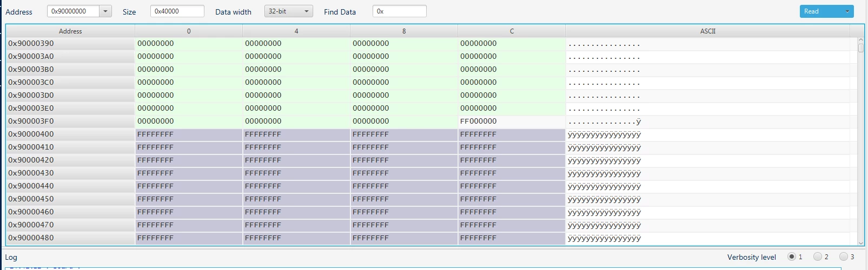Select address row 0x900003C0
This screenshot has width=868, height=270.
(x=70, y=83)
